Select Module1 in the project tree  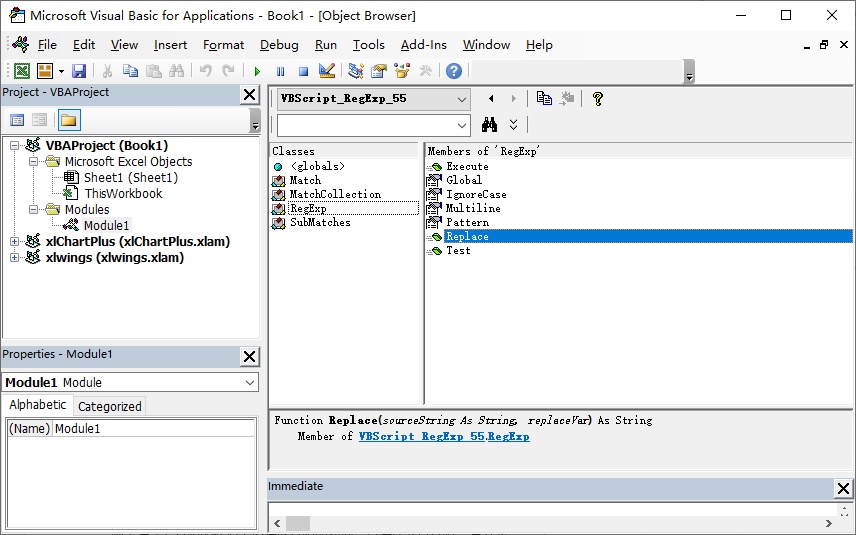pos(106,225)
